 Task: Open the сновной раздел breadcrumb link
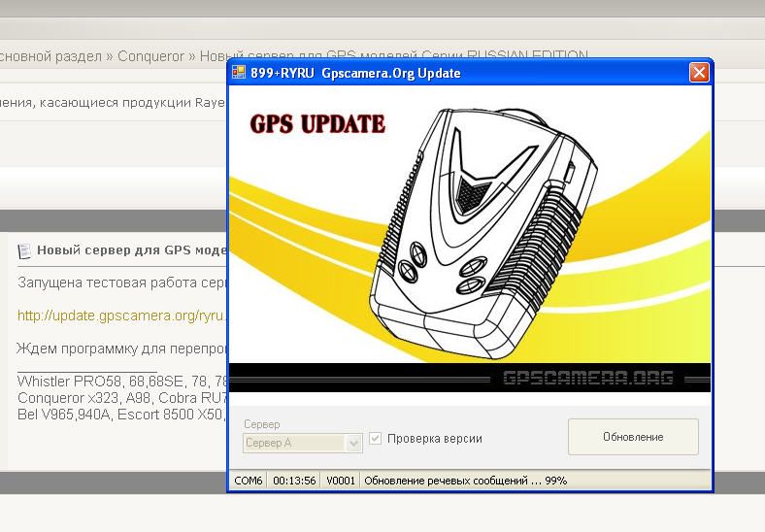pos(50,56)
